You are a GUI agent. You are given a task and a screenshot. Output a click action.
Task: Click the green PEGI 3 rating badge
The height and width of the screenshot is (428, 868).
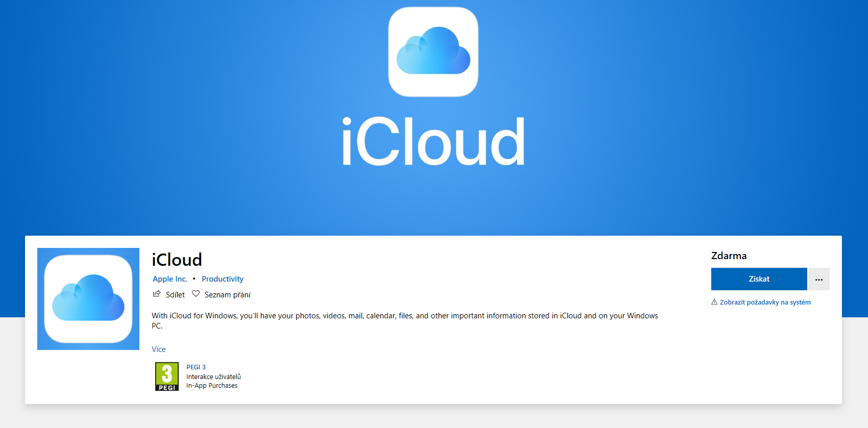(x=167, y=376)
